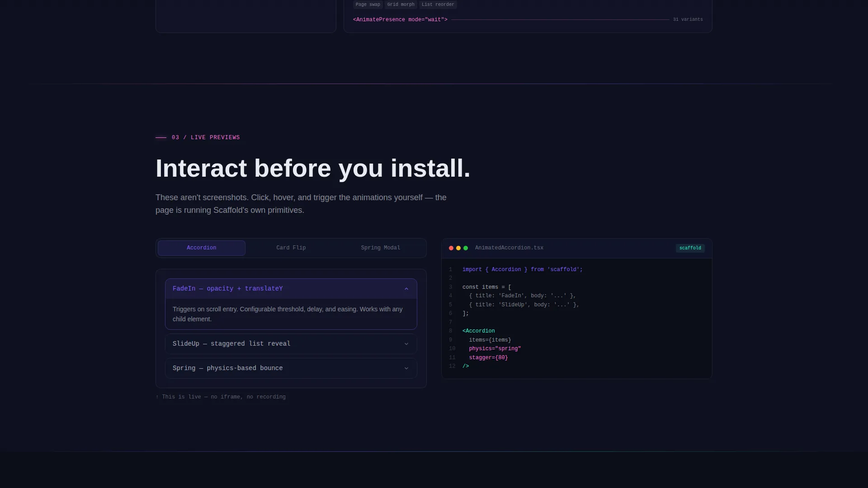
Task: Click the Spring — physics-based bounce row
Action: click(x=291, y=368)
